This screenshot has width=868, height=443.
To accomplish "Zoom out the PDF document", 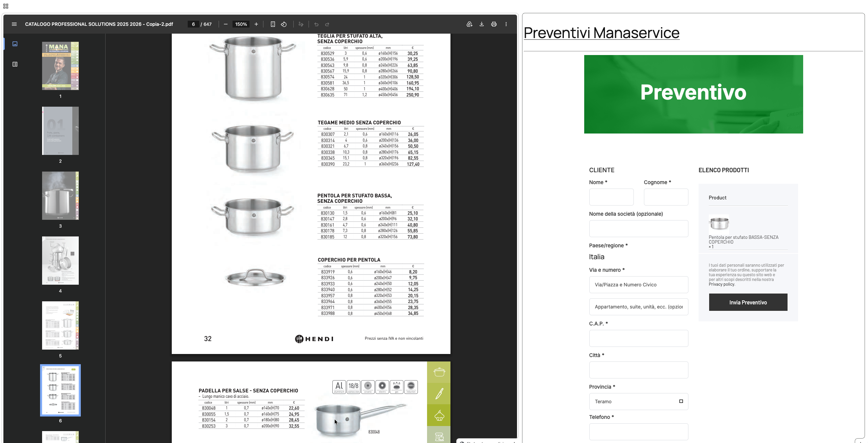I will (x=226, y=24).
